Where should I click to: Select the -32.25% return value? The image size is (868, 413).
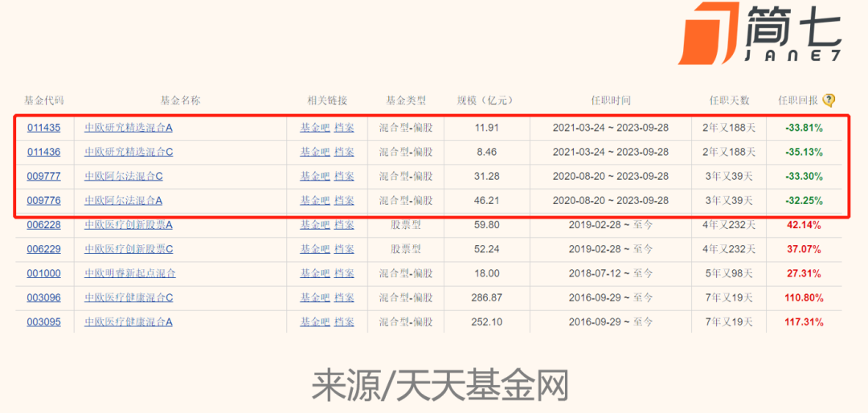click(x=804, y=200)
